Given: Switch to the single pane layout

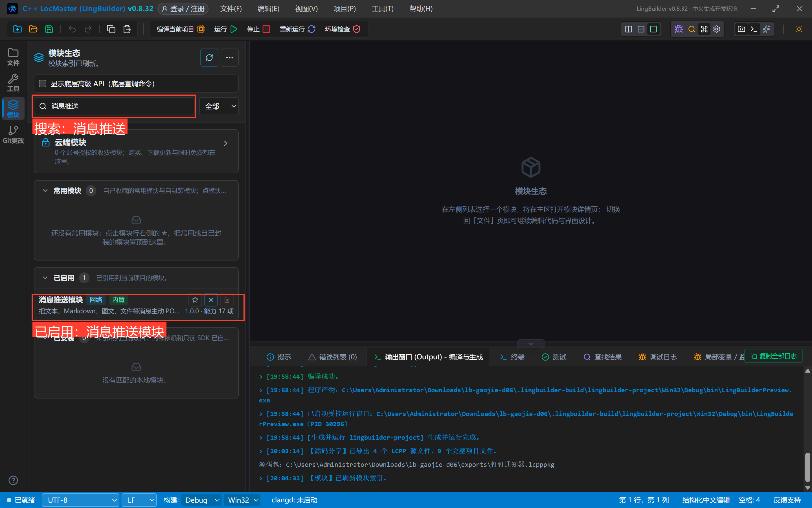Looking at the screenshot, I should [653, 29].
